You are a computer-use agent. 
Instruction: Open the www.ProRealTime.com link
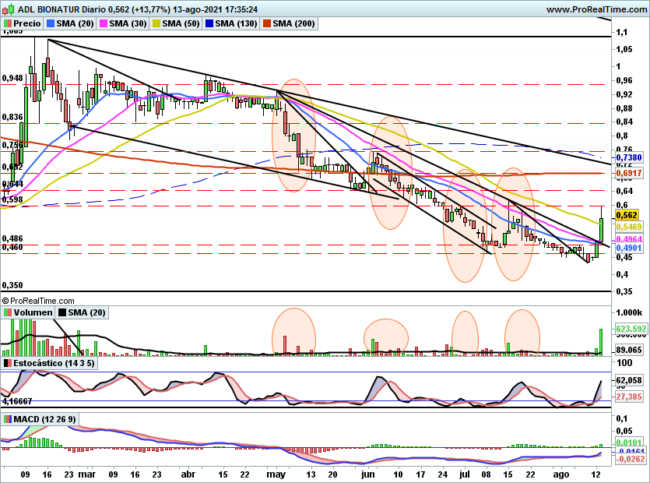pyautogui.click(x=597, y=9)
